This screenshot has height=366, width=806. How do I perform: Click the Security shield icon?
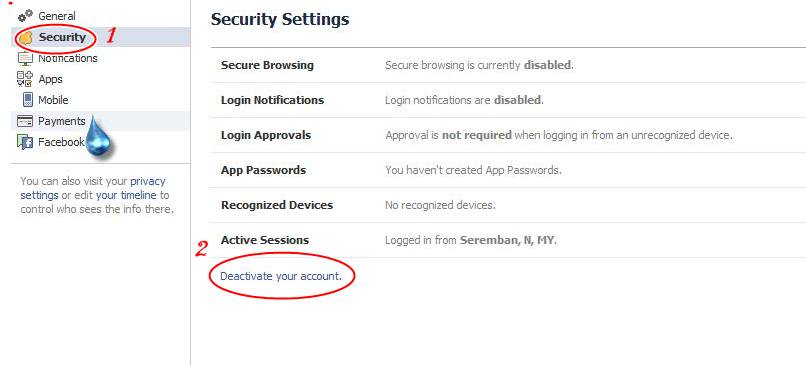(x=26, y=38)
